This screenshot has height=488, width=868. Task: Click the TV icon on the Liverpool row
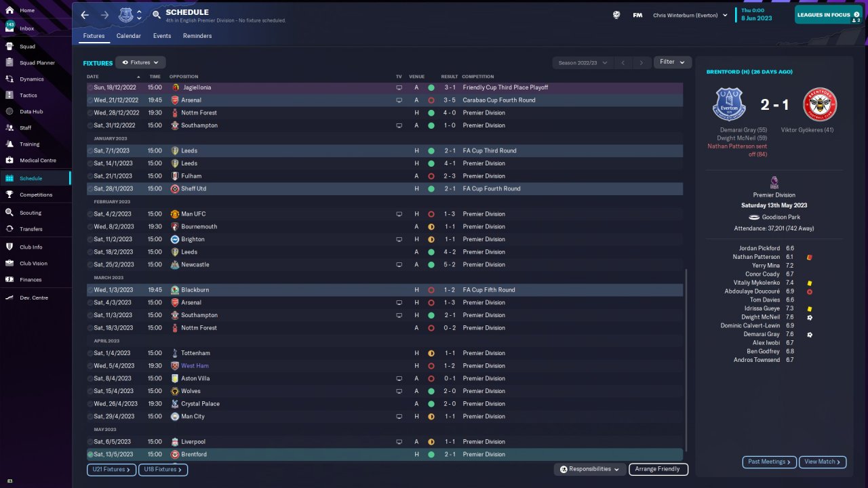[399, 442]
